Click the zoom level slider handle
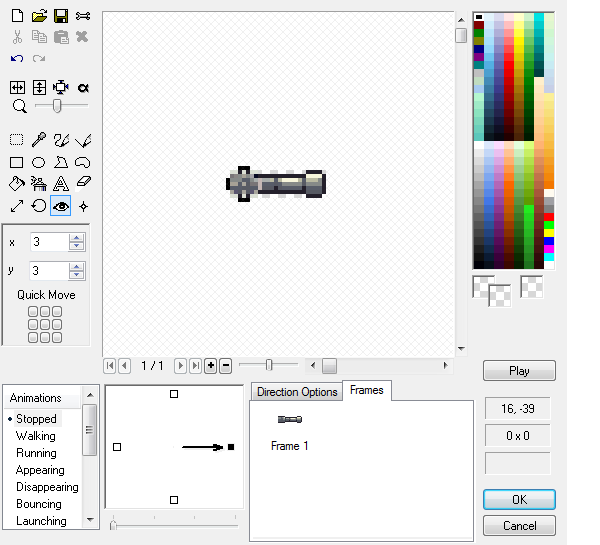Image resolution: width=600 pixels, height=545 pixels. (x=57, y=106)
